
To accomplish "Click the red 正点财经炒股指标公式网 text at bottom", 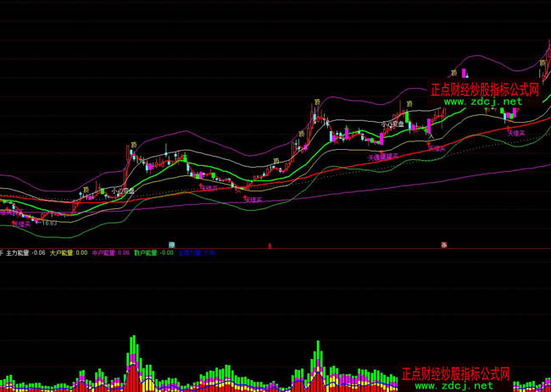I will point(456,373).
